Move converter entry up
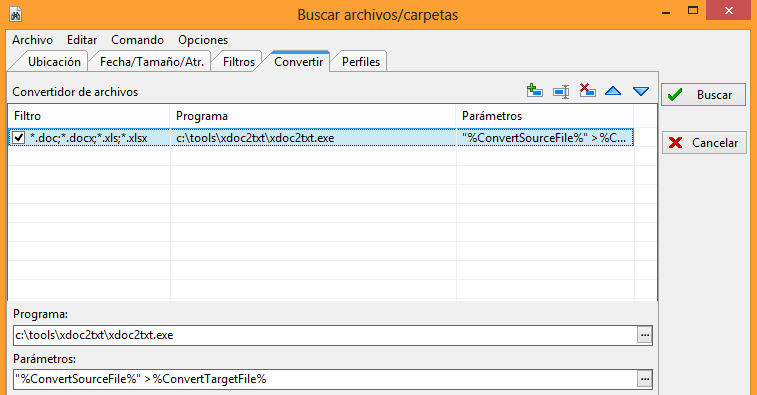This screenshot has width=757, height=395. 613,91
